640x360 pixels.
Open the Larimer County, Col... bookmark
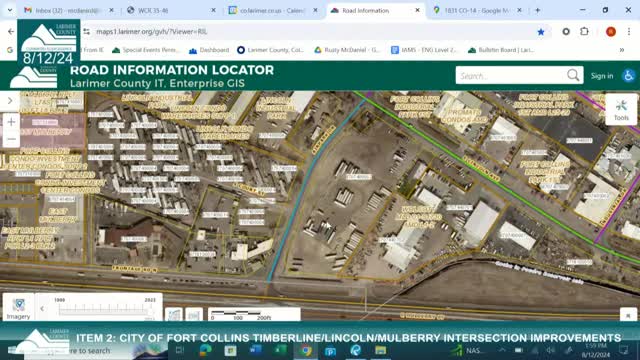[x=271, y=50]
